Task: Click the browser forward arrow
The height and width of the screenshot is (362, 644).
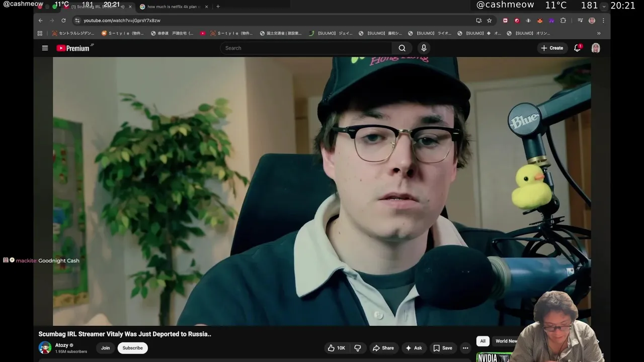Action: coord(52,21)
